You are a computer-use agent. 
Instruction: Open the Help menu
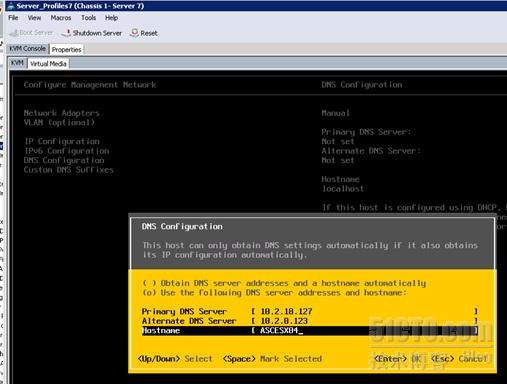[x=111, y=18]
